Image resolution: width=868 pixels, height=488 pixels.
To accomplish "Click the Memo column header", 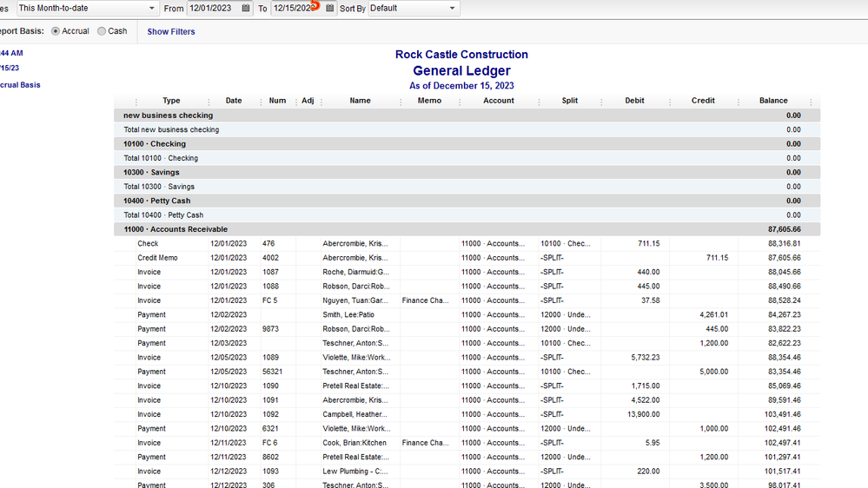I will pos(429,101).
